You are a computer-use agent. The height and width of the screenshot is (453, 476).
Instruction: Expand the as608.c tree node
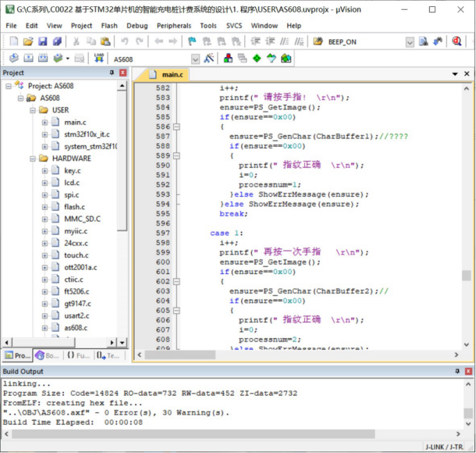tap(45, 328)
